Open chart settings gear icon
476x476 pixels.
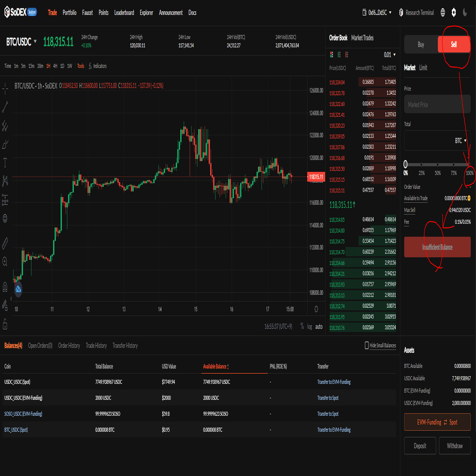pyautogui.click(x=316, y=309)
